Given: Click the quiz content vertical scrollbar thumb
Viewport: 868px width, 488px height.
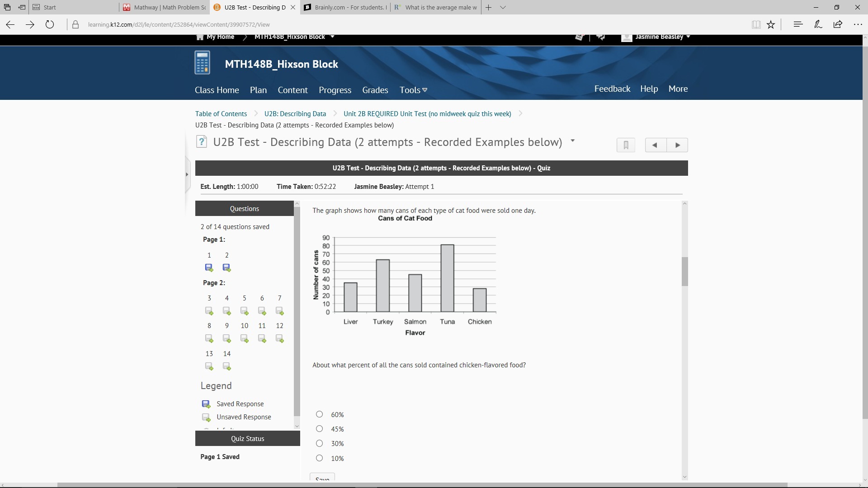Looking at the screenshot, I should (684, 271).
